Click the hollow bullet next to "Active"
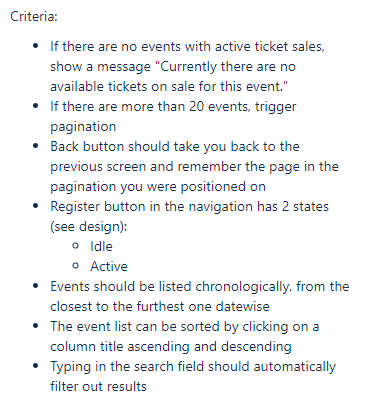This screenshot has width=365, height=403. (x=75, y=266)
